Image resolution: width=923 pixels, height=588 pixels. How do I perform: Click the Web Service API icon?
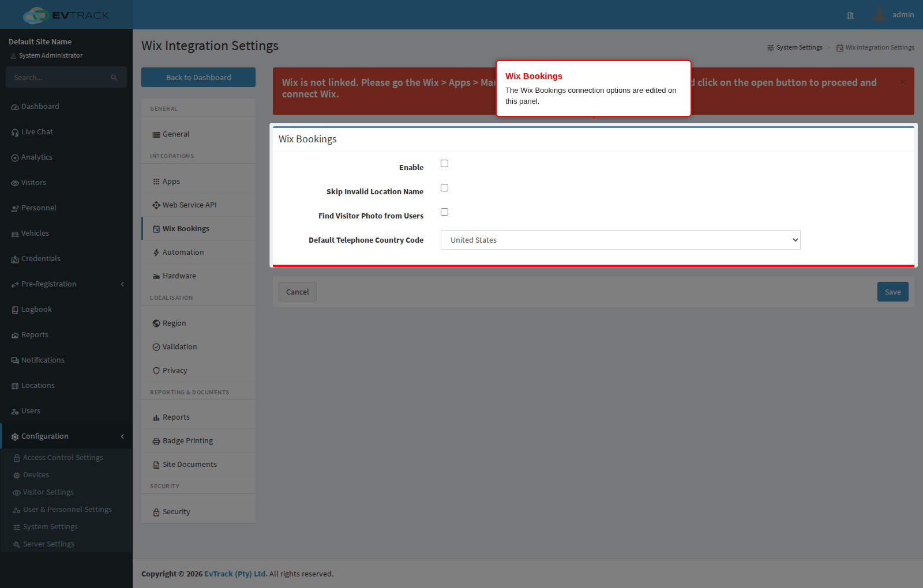tap(156, 205)
